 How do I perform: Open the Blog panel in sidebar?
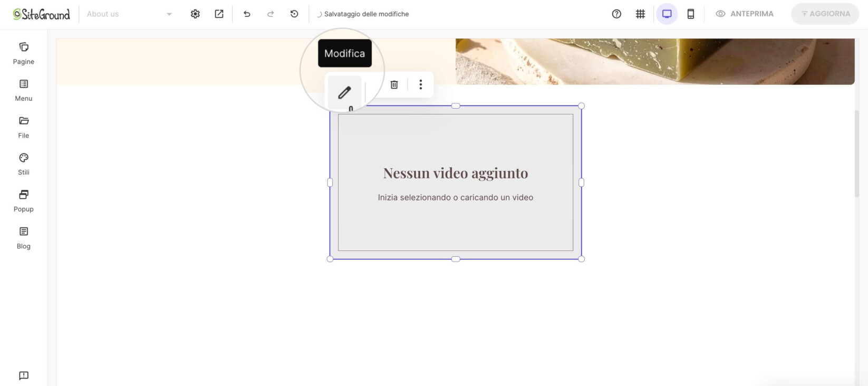click(23, 238)
